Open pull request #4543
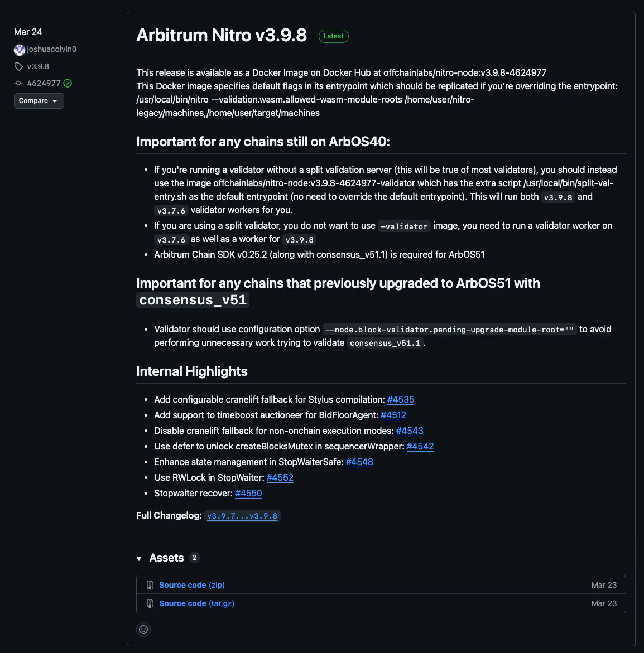This screenshot has height=653, width=644. tap(409, 431)
